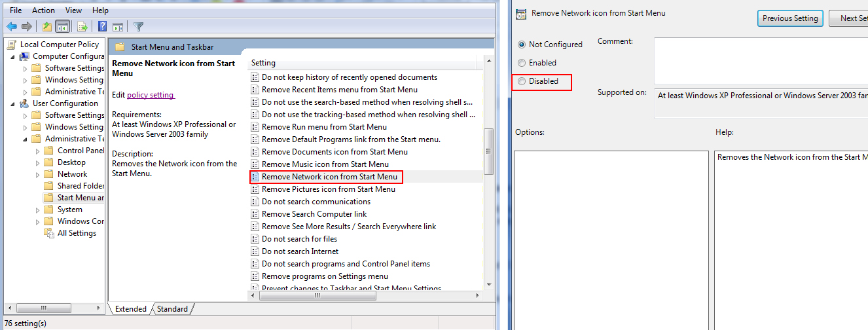Open the Help menu

pos(100,10)
